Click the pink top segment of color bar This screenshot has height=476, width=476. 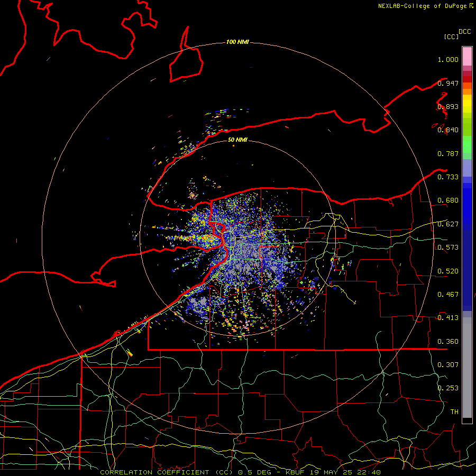467,56
